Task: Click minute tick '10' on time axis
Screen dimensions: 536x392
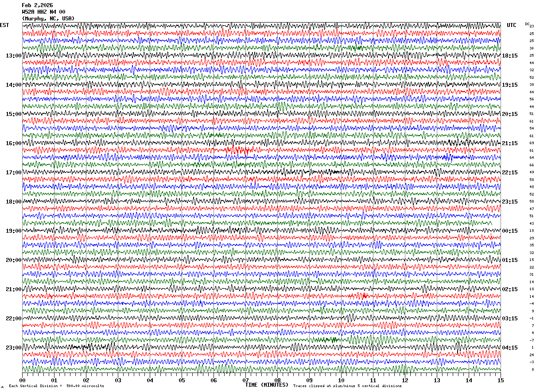Action: click(x=341, y=380)
